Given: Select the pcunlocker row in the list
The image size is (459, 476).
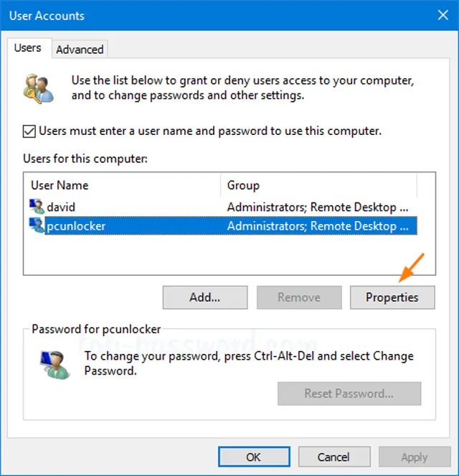Looking at the screenshot, I should [223, 226].
